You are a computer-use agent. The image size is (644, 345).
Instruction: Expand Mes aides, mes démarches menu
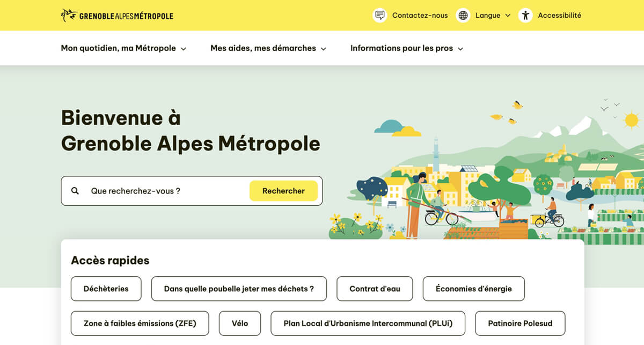(x=268, y=48)
